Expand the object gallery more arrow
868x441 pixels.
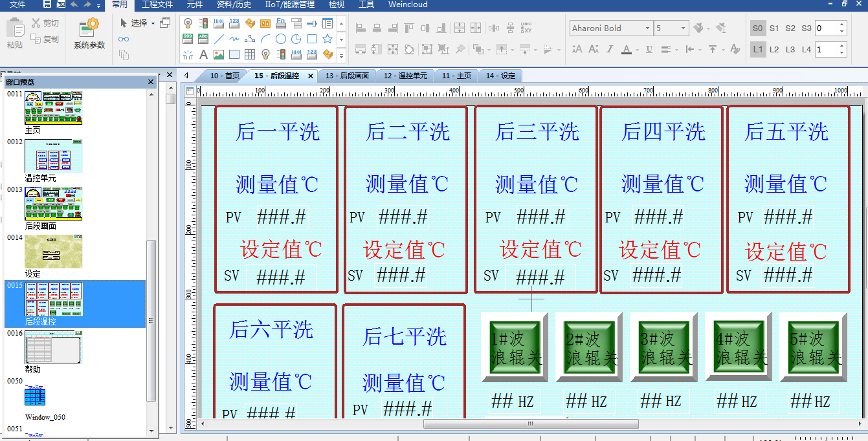click(x=341, y=54)
